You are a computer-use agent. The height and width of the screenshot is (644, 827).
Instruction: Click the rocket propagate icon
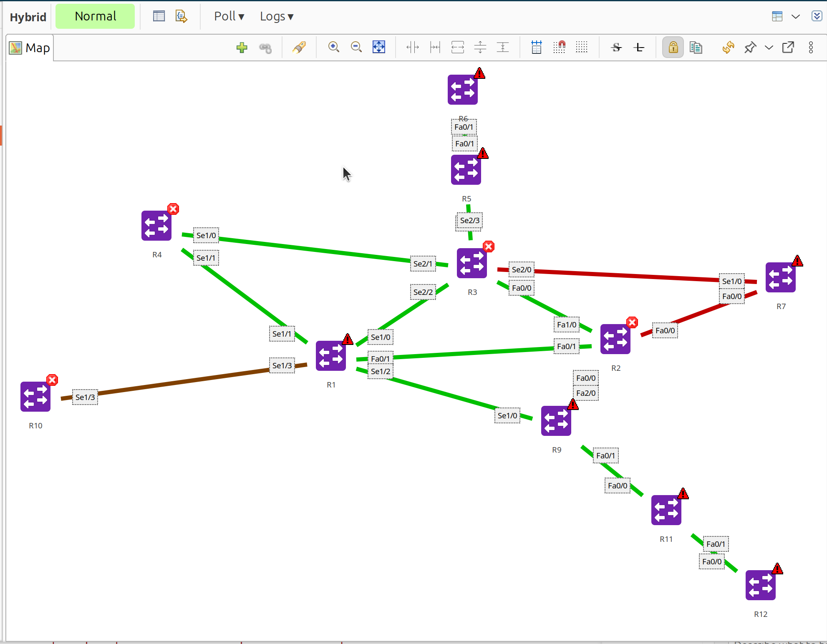(299, 48)
